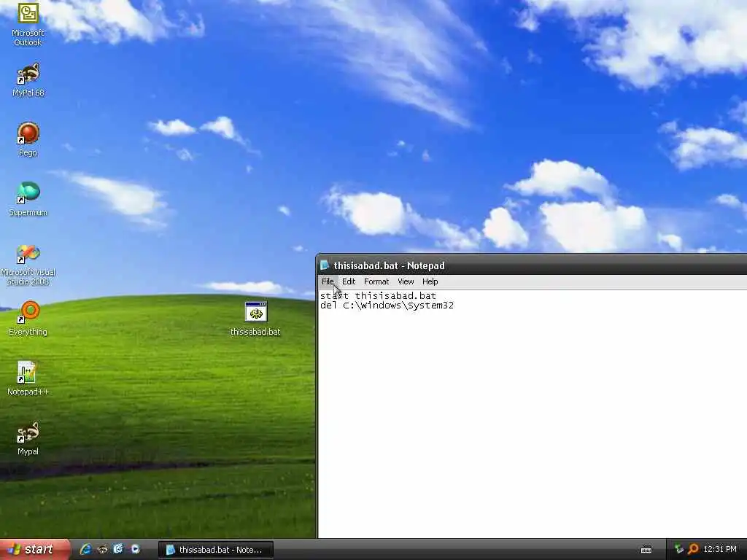Click the network connection tray icon

[679, 550]
